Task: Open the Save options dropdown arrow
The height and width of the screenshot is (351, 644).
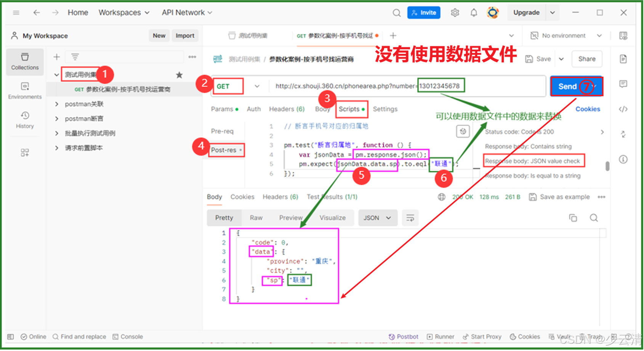Action: [x=561, y=59]
